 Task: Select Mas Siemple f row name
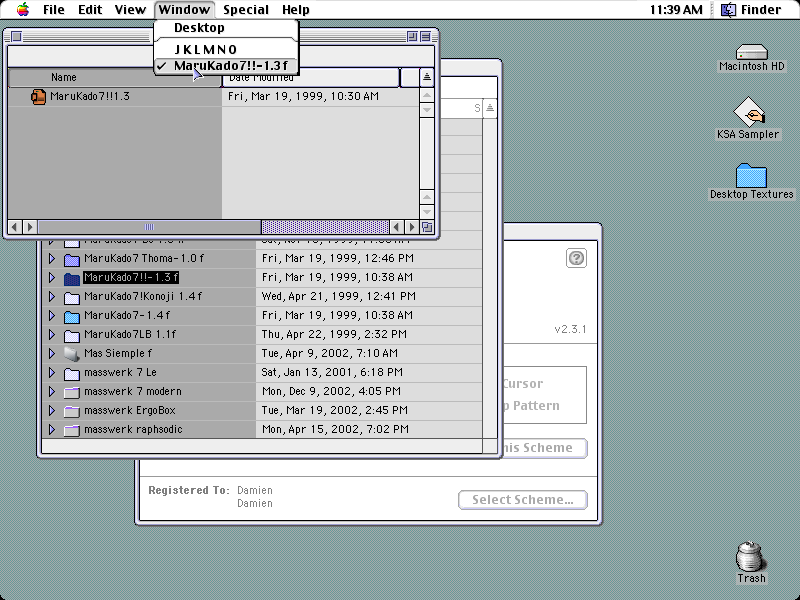pyautogui.click(x=118, y=354)
